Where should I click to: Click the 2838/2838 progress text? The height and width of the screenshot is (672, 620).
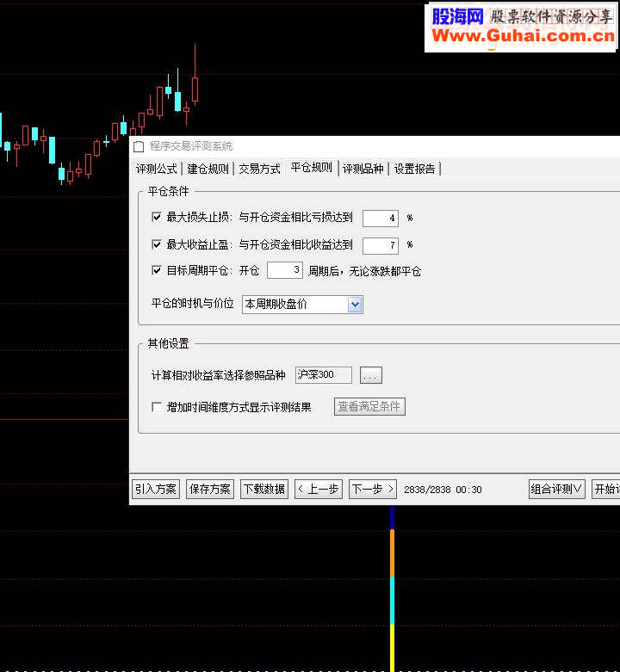click(x=427, y=490)
